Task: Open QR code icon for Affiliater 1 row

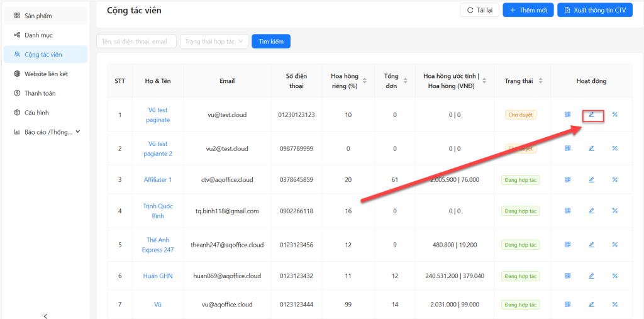Action: point(567,179)
